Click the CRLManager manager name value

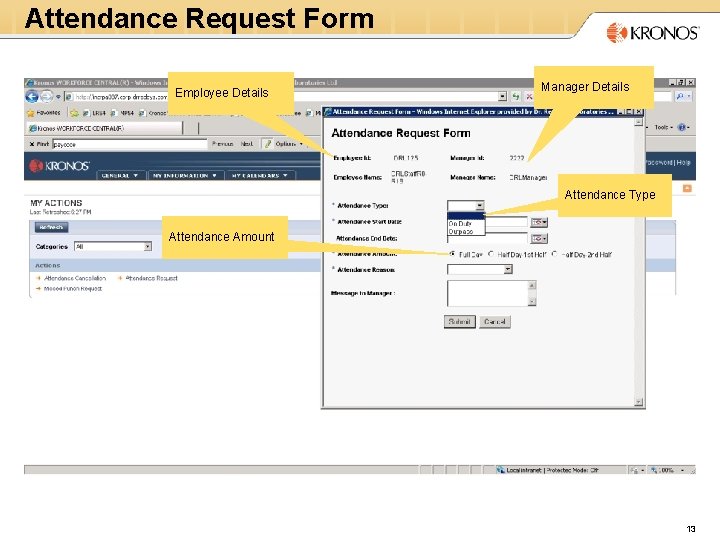tap(528, 177)
